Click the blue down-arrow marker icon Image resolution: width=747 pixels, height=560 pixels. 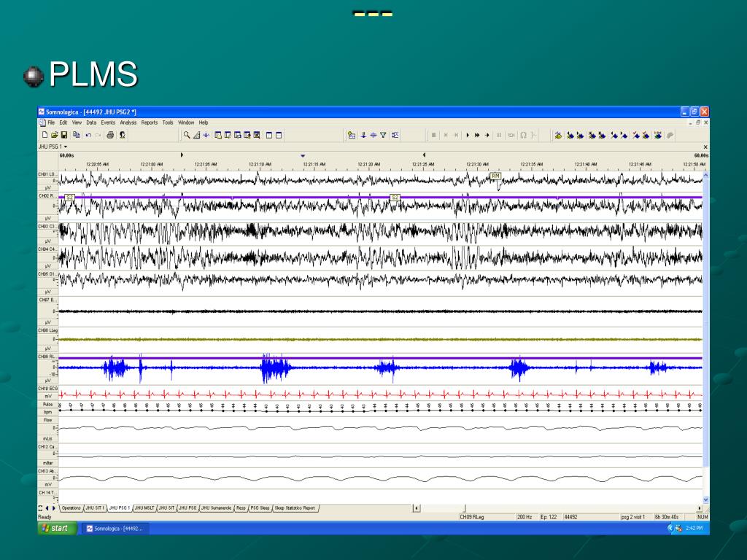(x=363, y=135)
